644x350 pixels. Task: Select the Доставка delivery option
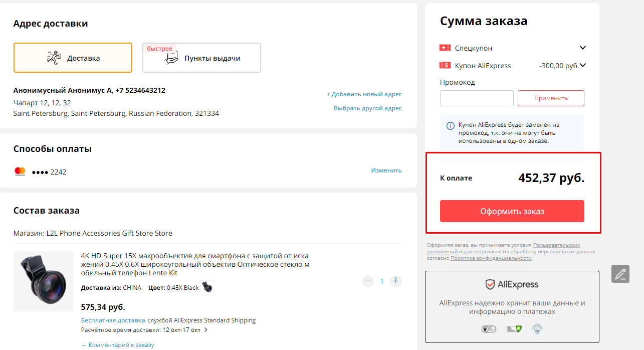73,58
